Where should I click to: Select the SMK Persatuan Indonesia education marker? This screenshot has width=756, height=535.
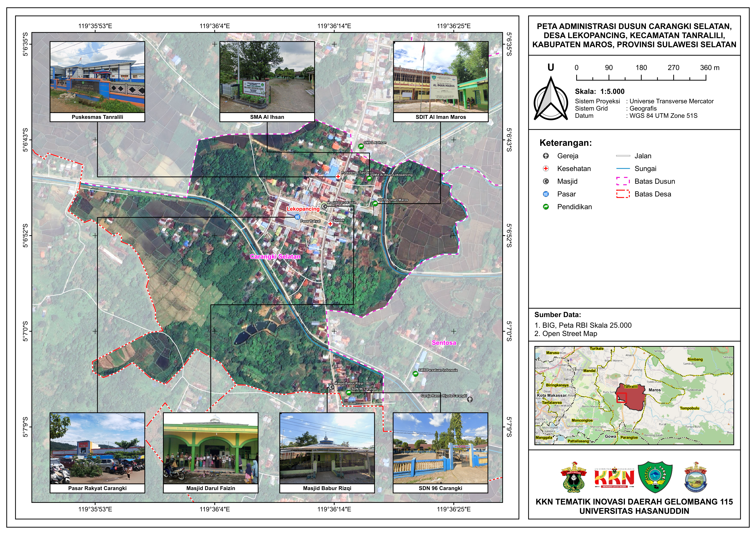point(415,374)
